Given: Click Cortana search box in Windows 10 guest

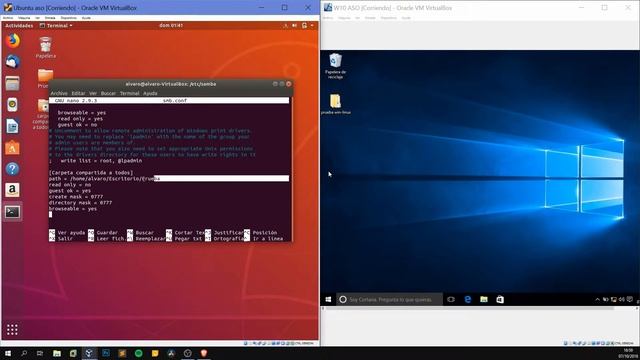Looking at the screenshot, I should 389,299.
